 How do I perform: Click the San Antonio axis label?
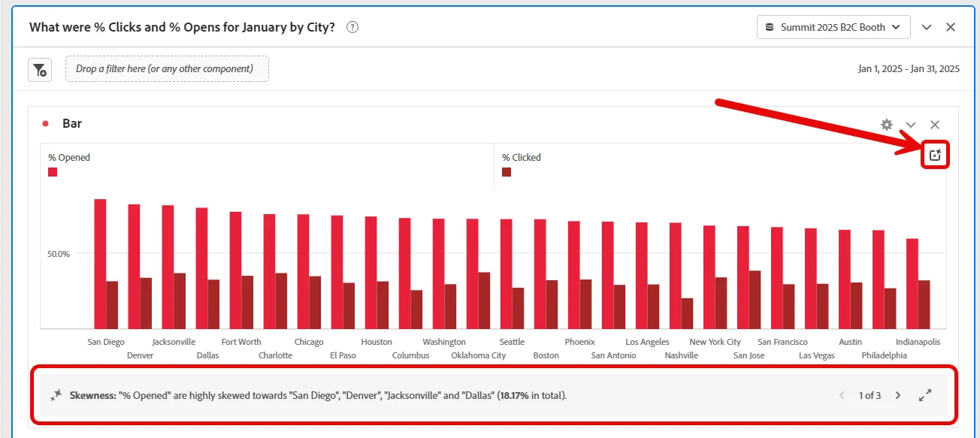(613, 355)
